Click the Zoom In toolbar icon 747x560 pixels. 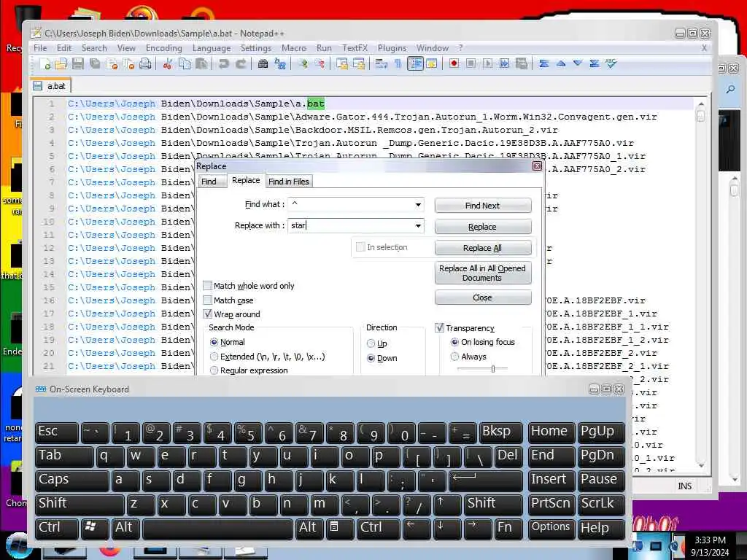point(302,64)
